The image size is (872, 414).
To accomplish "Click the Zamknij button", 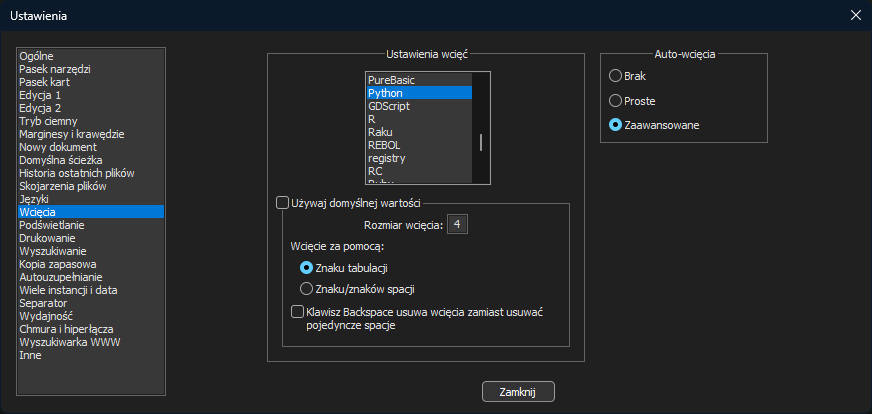I will [518, 391].
